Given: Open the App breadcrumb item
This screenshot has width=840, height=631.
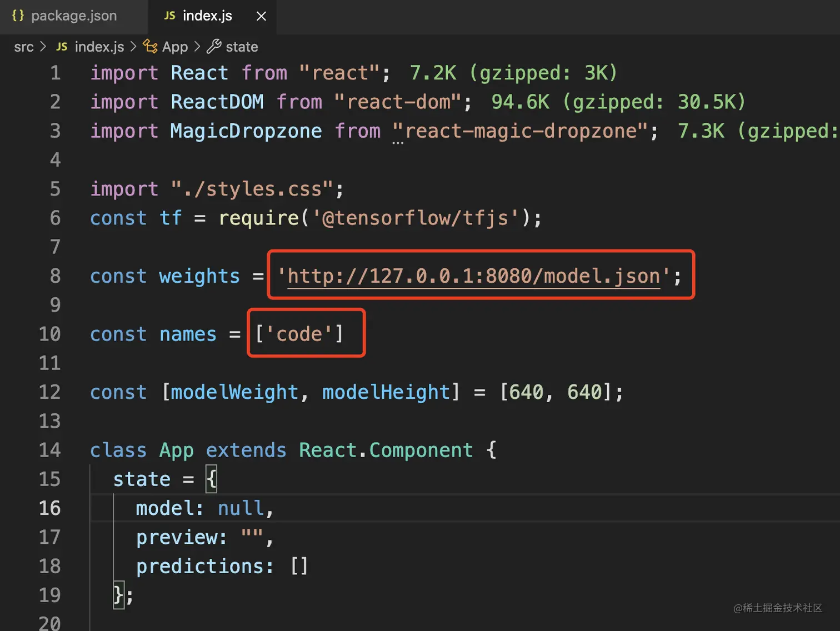Looking at the screenshot, I should click(x=175, y=47).
